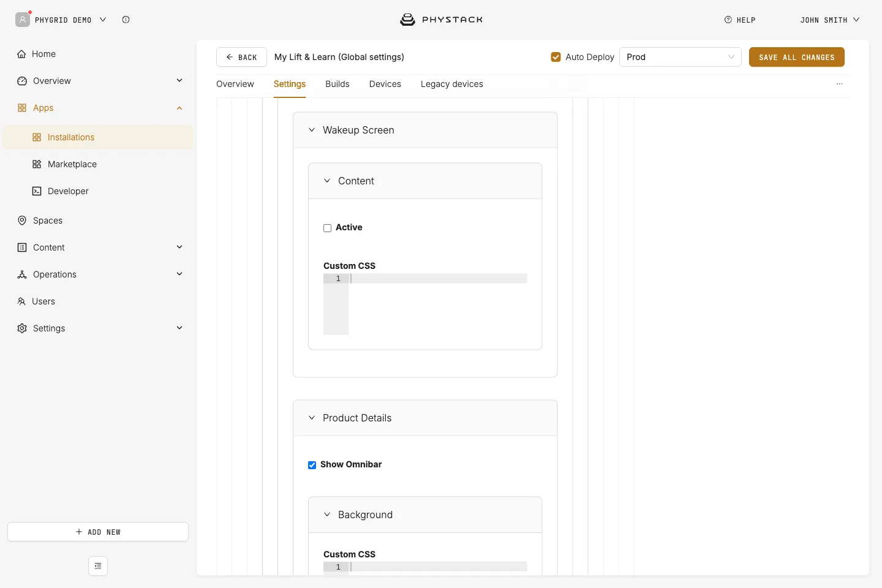Image resolution: width=882 pixels, height=588 pixels.
Task: Click the Save All Changes button
Action: pos(797,57)
